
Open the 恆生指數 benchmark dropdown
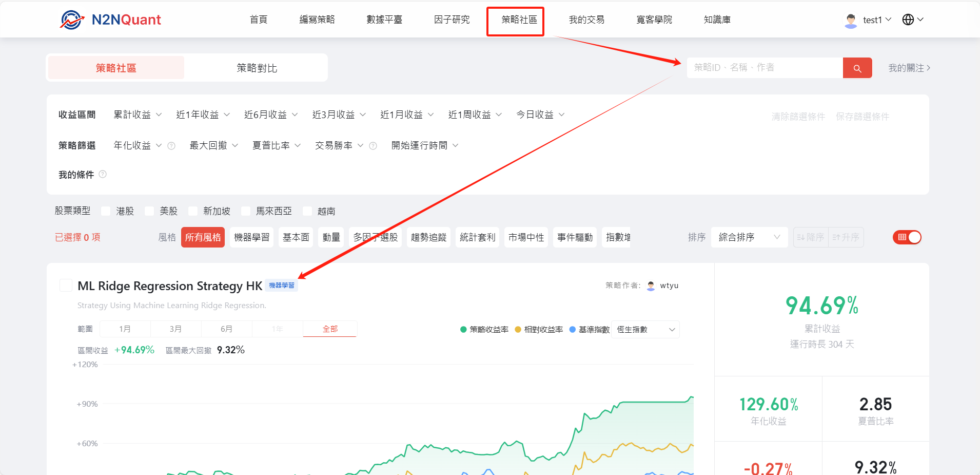click(x=645, y=330)
